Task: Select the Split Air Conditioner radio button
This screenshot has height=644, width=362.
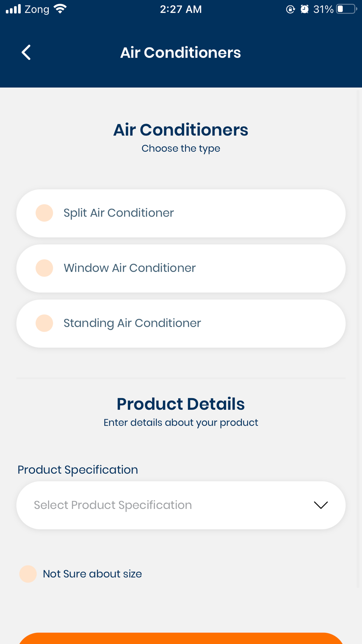Action: click(44, 213)
